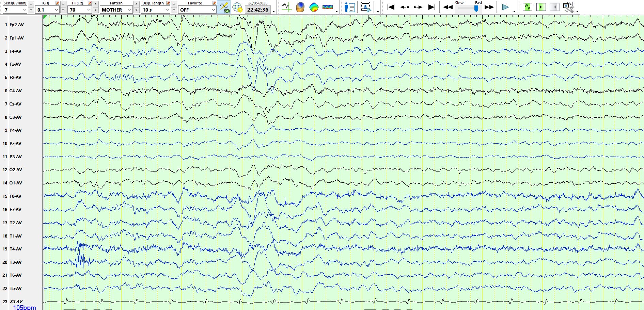Open the video playback window
Screen dimensions: 644x310
[366, 7]
